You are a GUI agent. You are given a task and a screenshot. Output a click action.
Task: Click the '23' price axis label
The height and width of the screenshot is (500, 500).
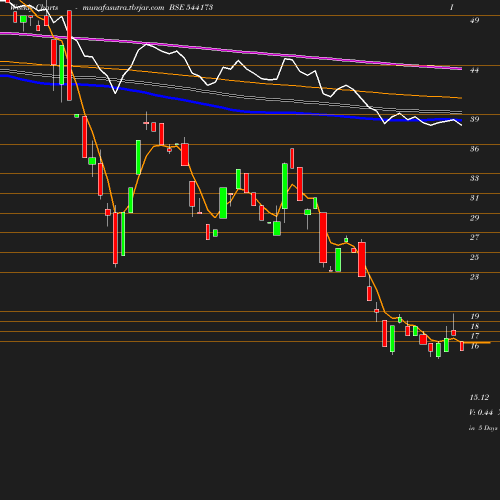click(474, 277)
